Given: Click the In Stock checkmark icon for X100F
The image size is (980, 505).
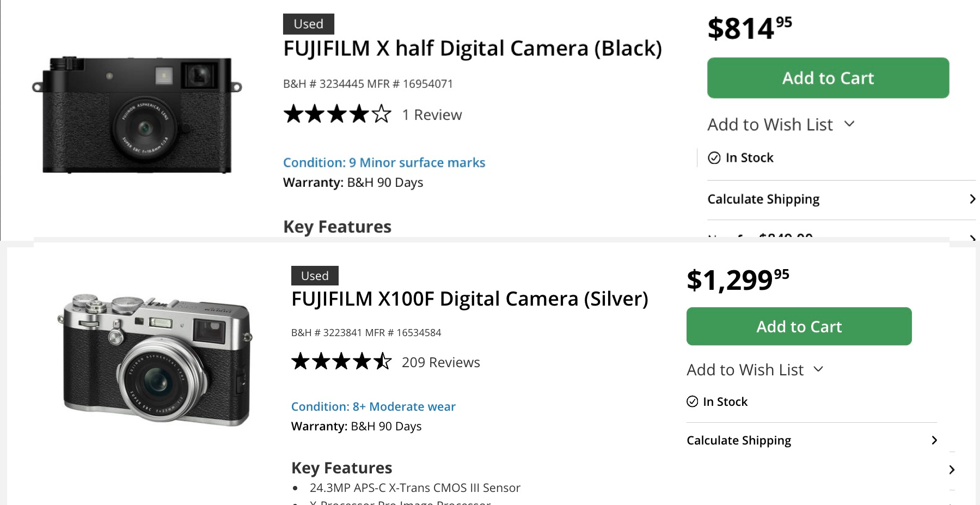Looking at the screenshot, I should coord(692,401).
